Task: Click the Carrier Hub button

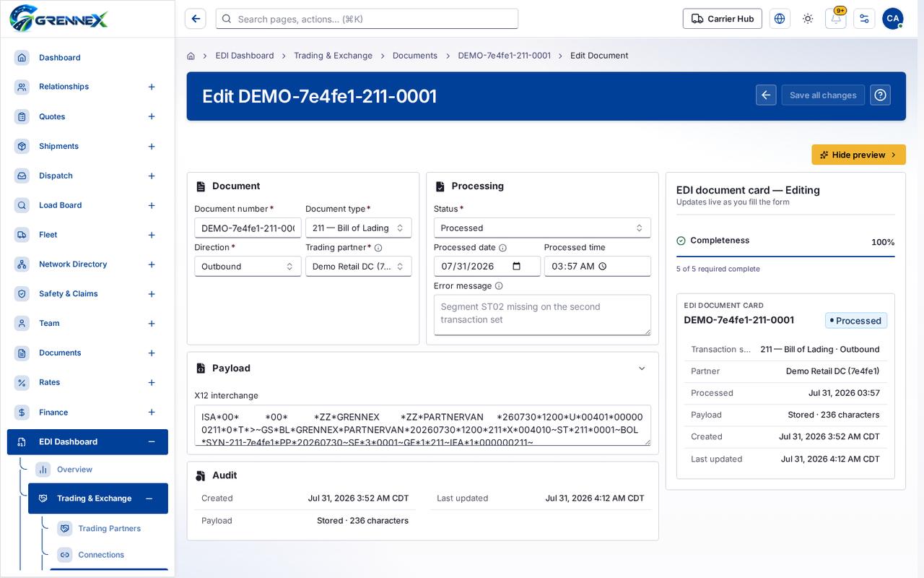Action: [723, 19]
